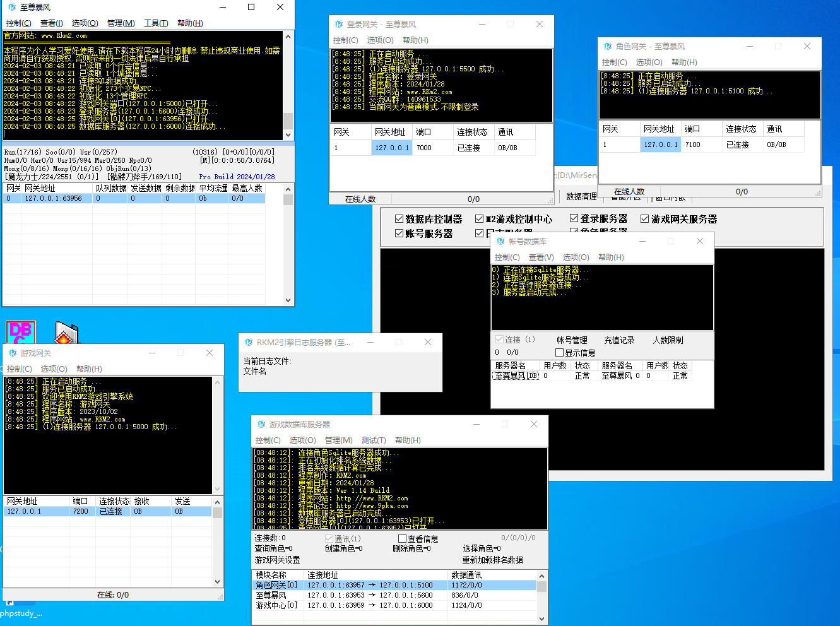Uncheck the 游戏网关服务器 checkbox
The width and height of the screenshot is (840, 626).
(x=644, y=219)
